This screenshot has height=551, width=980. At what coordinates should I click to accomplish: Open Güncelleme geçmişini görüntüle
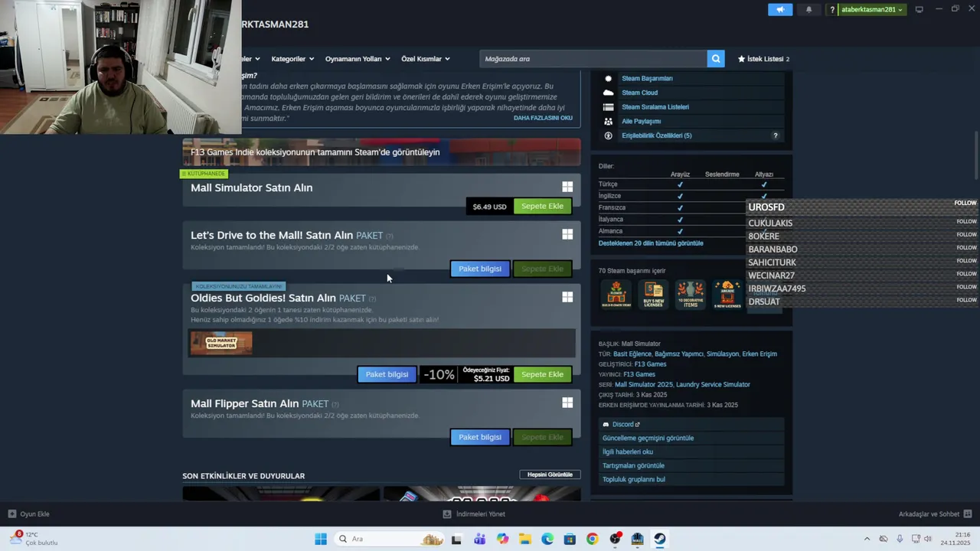coord(648,438)
